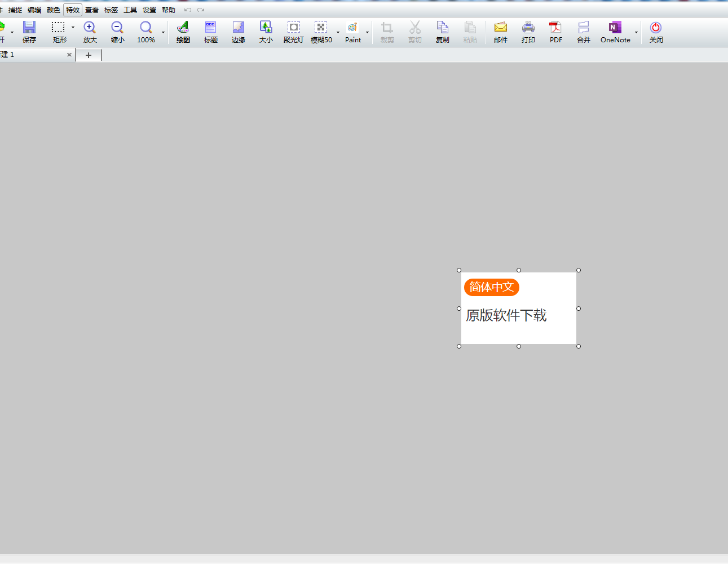The width and height of the screenshot is (728, 564).
Task: Apply the 模糊50 blur effect
Action: [x=321, y=32]
